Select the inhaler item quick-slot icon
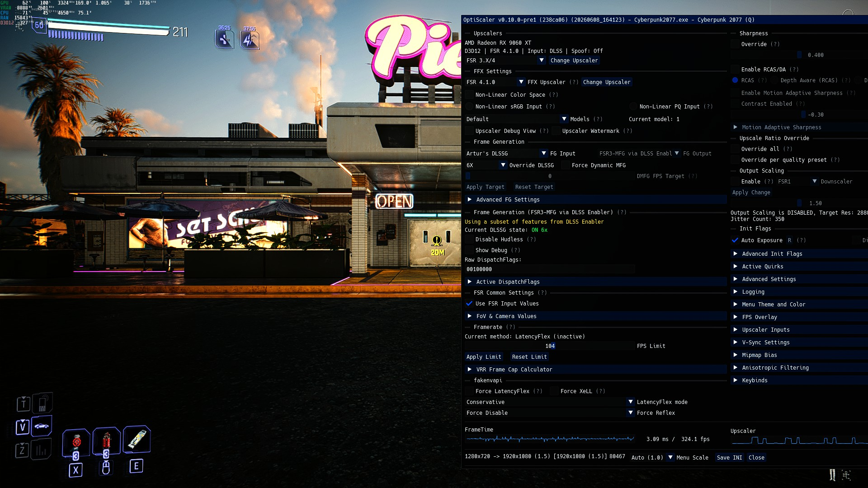 (137, 439)
